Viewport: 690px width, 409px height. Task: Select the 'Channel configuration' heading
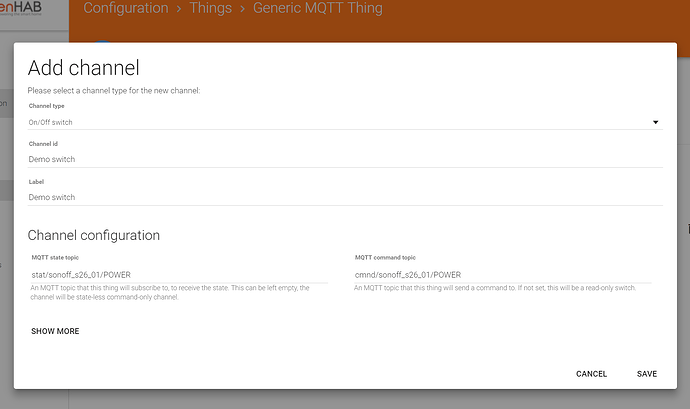coord(94,235)
